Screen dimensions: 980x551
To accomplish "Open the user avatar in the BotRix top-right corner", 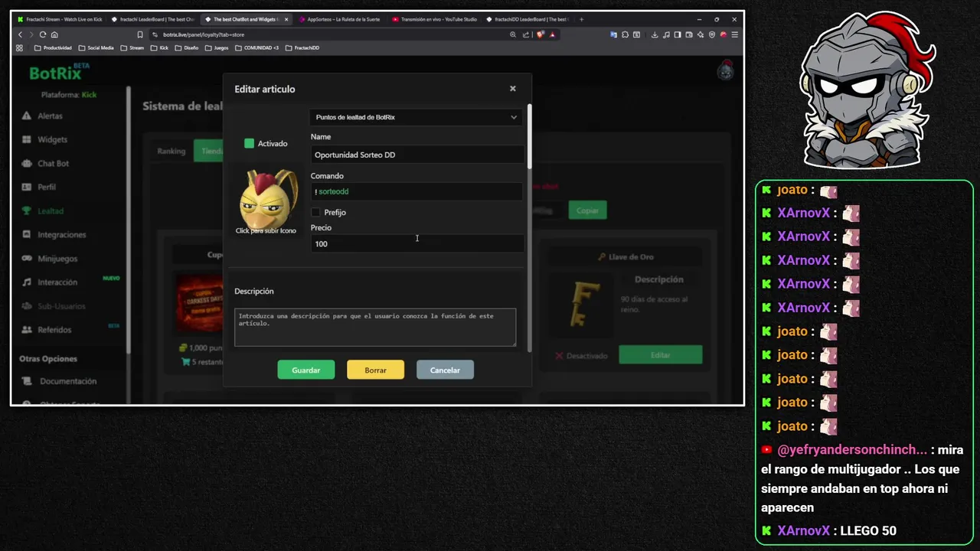I will (x=725, y=71).
